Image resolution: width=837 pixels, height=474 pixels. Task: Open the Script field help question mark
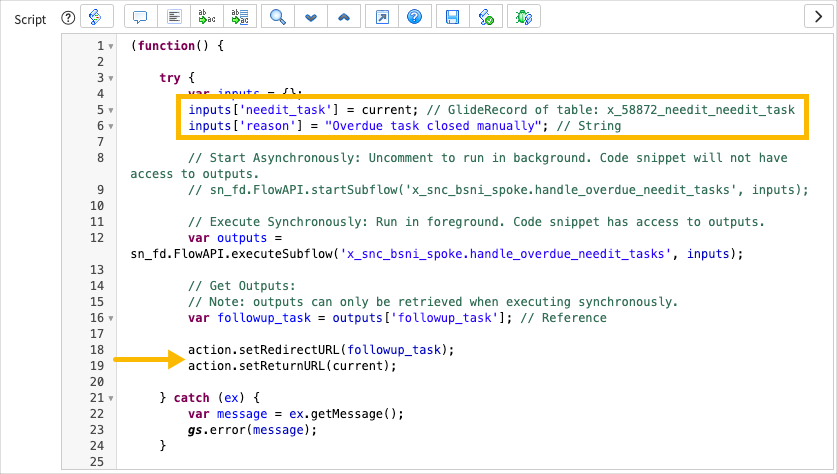68,18
